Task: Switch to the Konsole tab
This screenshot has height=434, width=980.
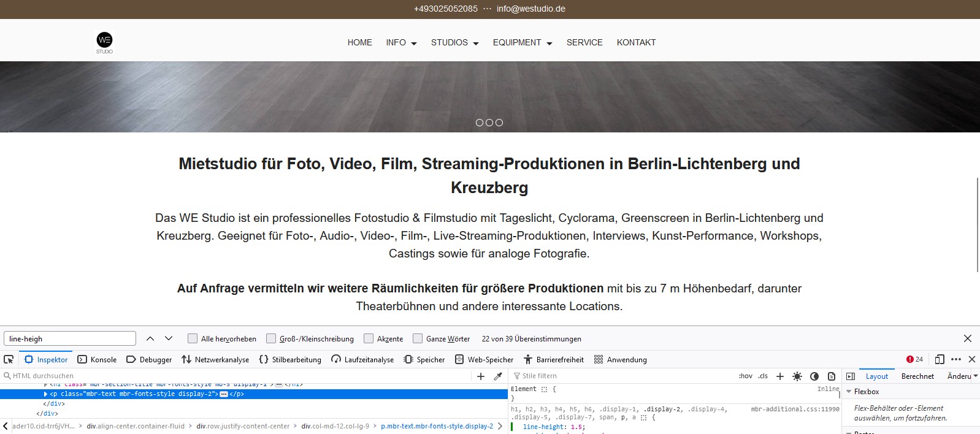Action: click(x=97, y=360)
